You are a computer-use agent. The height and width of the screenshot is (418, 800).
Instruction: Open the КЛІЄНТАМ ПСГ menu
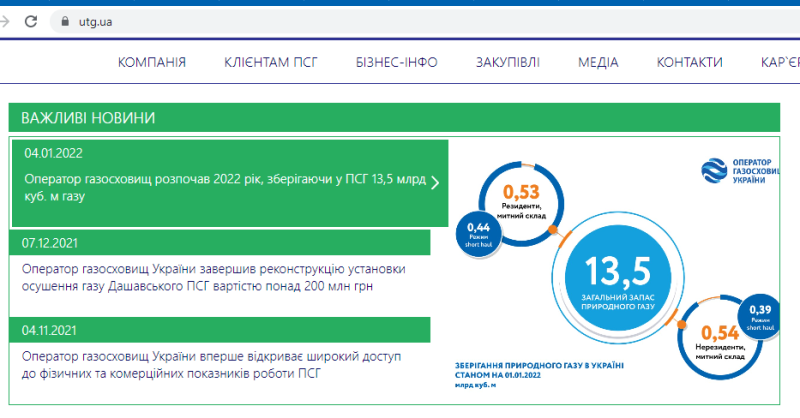[271, 63]
